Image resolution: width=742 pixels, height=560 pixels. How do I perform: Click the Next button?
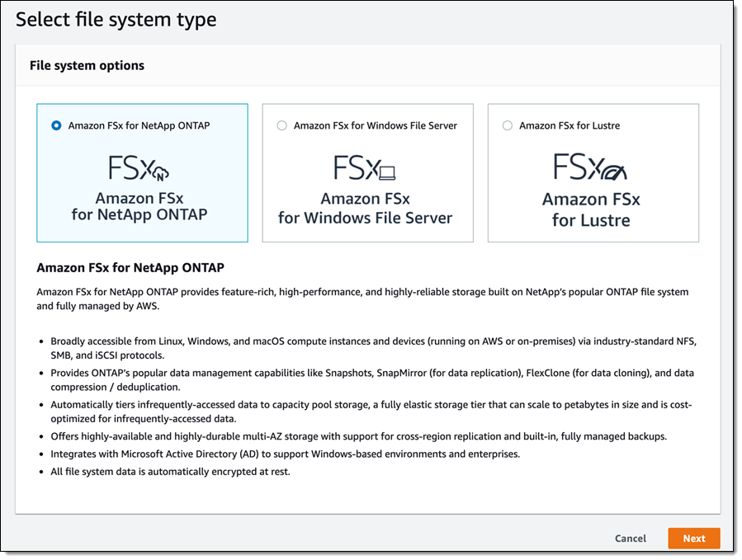coord(694,539)
